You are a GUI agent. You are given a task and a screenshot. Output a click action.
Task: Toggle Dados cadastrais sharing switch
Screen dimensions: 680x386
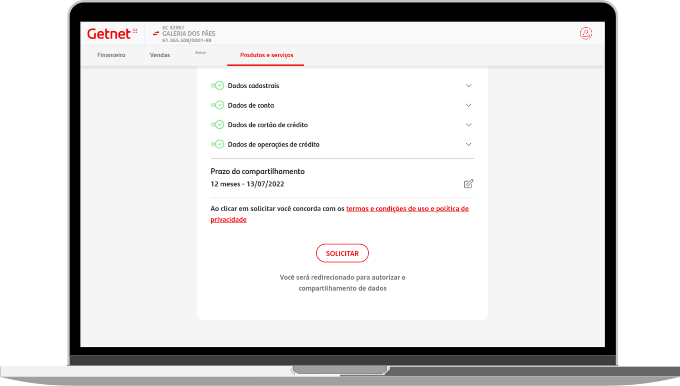(217, 85)
